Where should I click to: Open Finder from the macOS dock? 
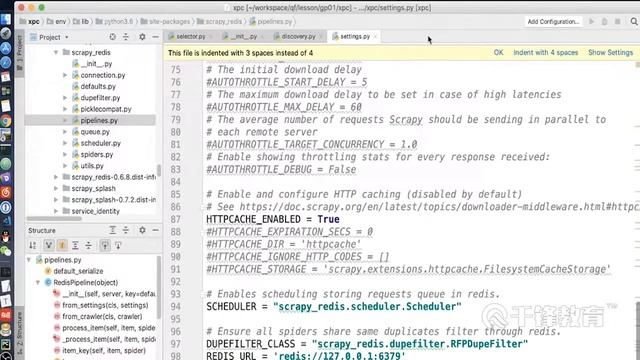(x=6, y=19)
